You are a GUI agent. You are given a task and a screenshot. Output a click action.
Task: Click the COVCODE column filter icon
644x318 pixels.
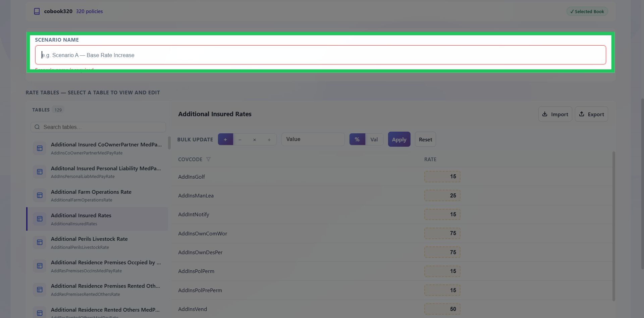click(208, 159)
